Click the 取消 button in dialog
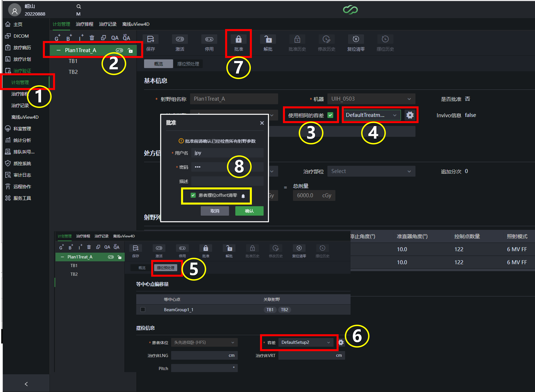Image resolution: width=535 pixels, height=392 pixels. click(x=215, y=211)
